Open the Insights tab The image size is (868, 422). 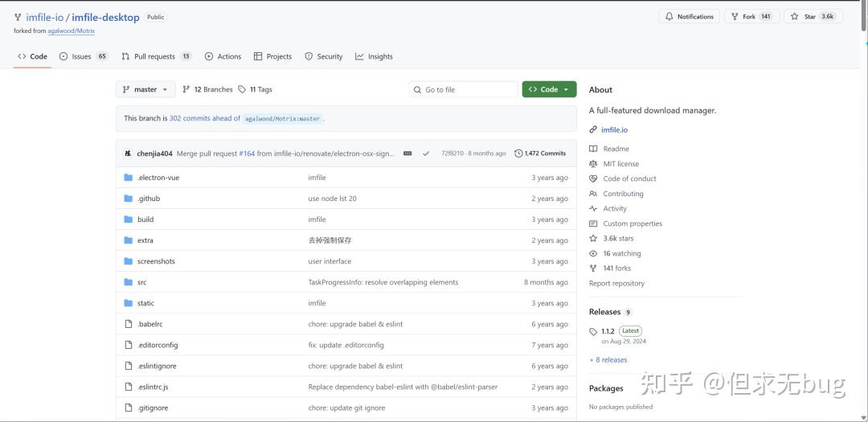click(x=375, y=56)
